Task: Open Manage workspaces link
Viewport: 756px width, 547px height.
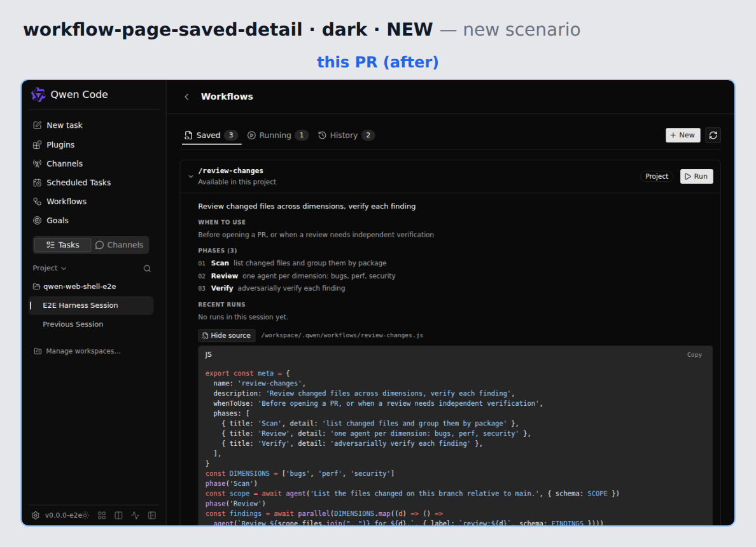Action: tap(77, 351)
